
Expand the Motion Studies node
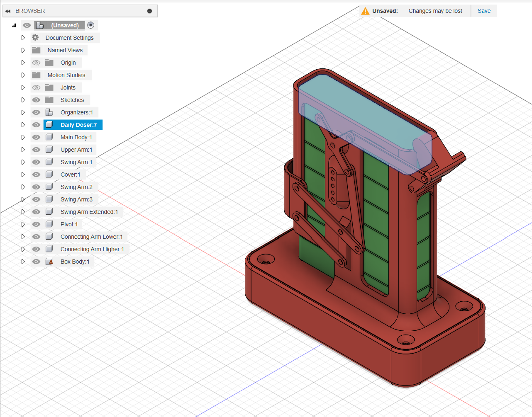click(x=23, y=75)
